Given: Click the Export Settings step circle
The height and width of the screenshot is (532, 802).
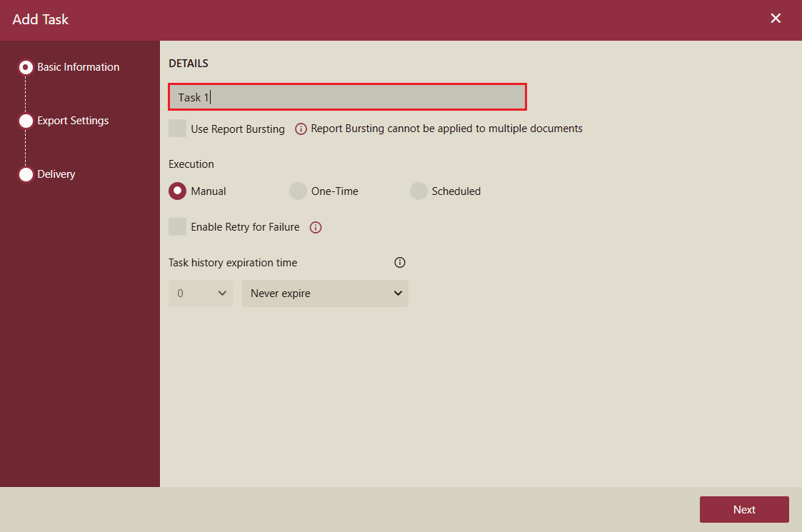Looking at the screenshot, I should click(26, 120).
